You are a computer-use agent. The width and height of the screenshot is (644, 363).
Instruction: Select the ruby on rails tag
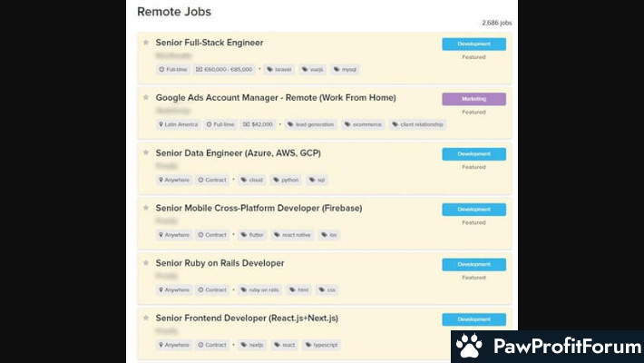pos(260,289)
